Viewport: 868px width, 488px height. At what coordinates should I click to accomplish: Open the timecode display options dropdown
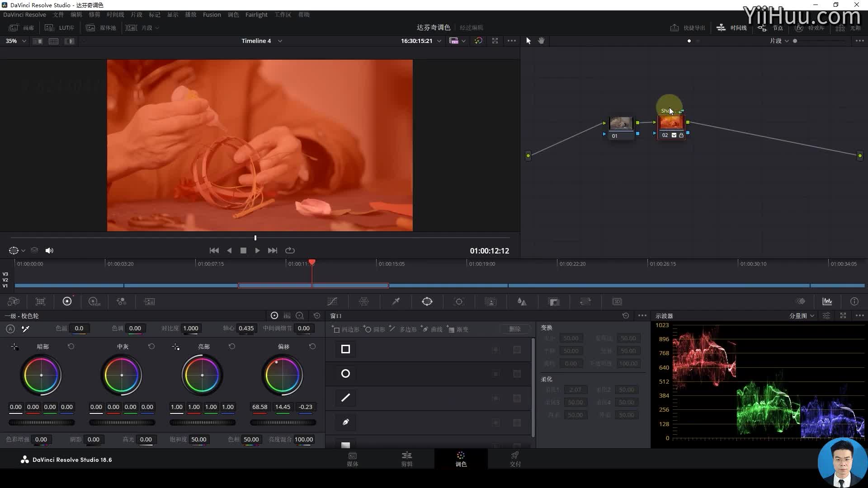[x=439, y=41]
